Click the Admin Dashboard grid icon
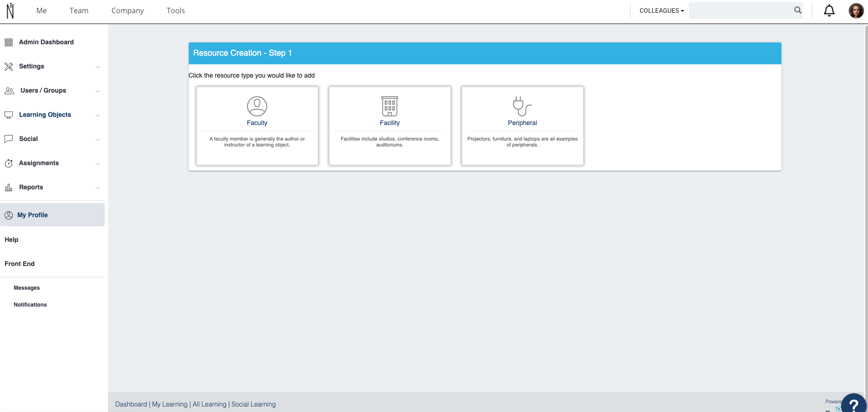 click(9, 42)
